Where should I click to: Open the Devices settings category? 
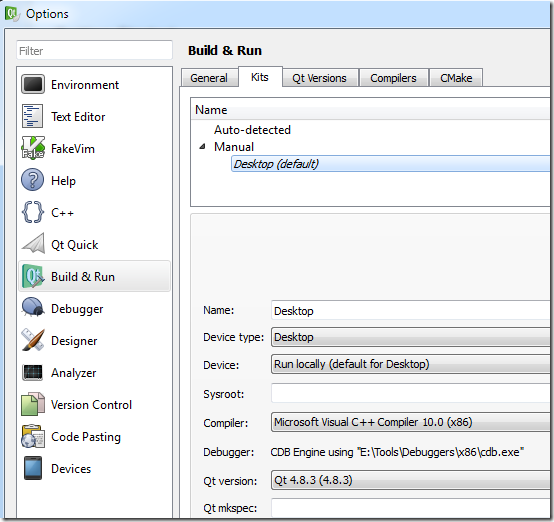click(94, 468)
